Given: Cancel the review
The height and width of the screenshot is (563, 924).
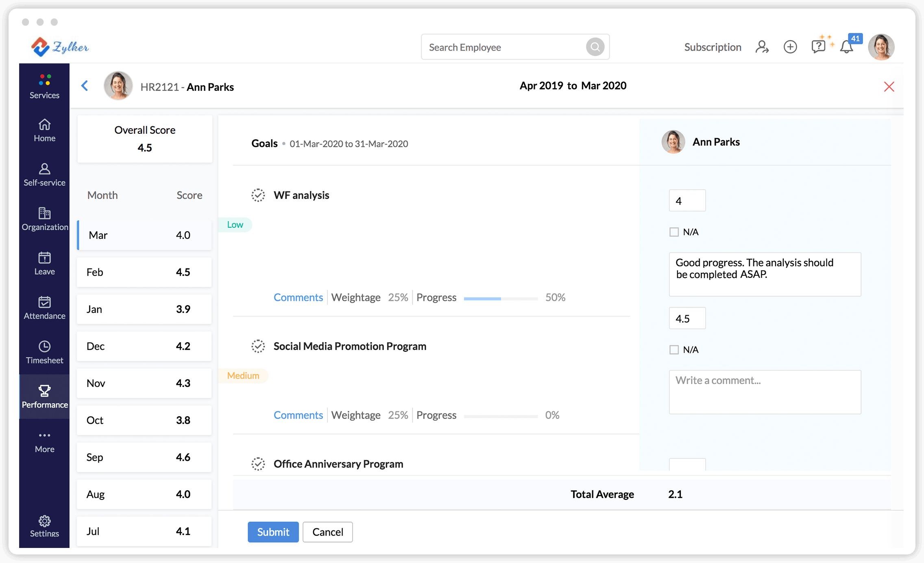Looking at the screenshot, I should [x=327, y=532].
